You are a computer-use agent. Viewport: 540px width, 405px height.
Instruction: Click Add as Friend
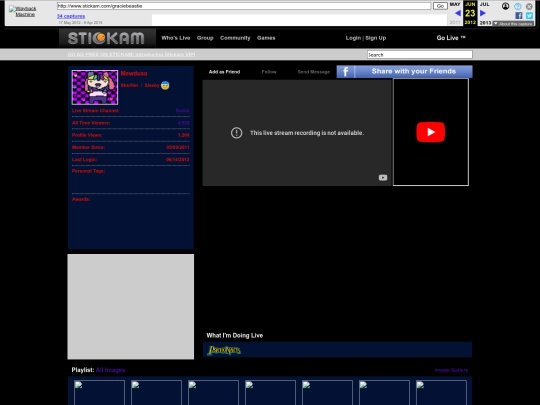coord(224,72)
